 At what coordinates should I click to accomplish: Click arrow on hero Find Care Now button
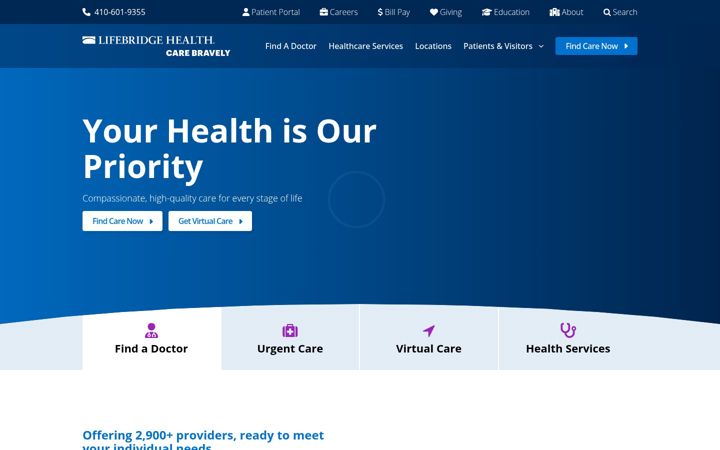(x=151, y=221)
